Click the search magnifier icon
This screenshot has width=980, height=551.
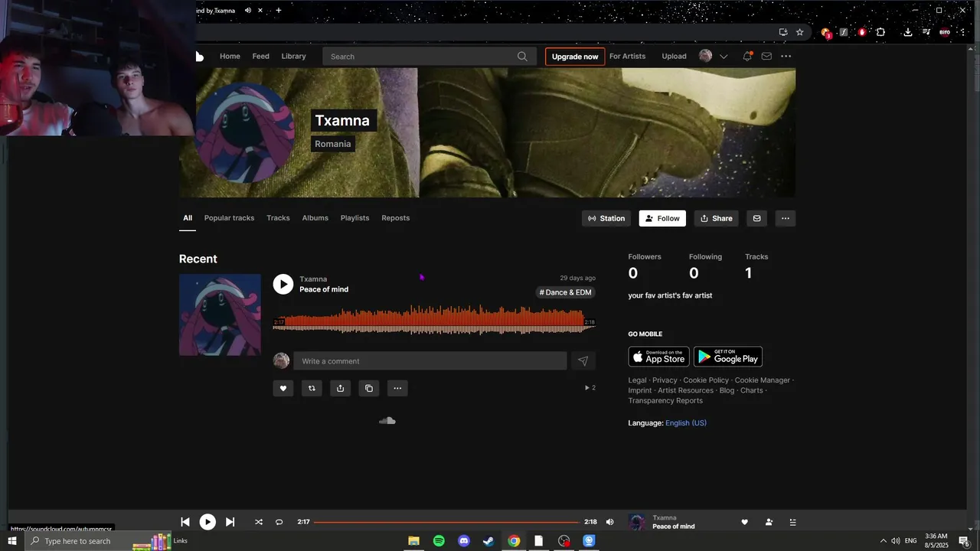(522, 57)
